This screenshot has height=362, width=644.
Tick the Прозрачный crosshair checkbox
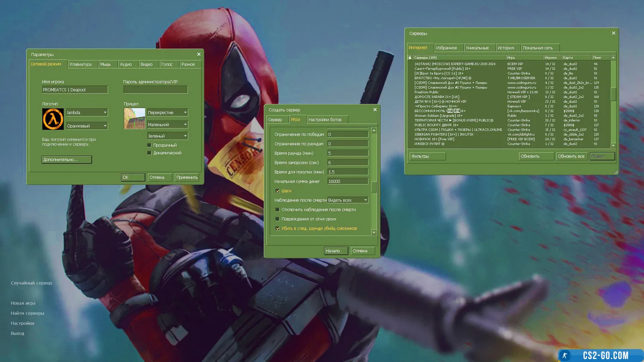(x=150, y=145)
